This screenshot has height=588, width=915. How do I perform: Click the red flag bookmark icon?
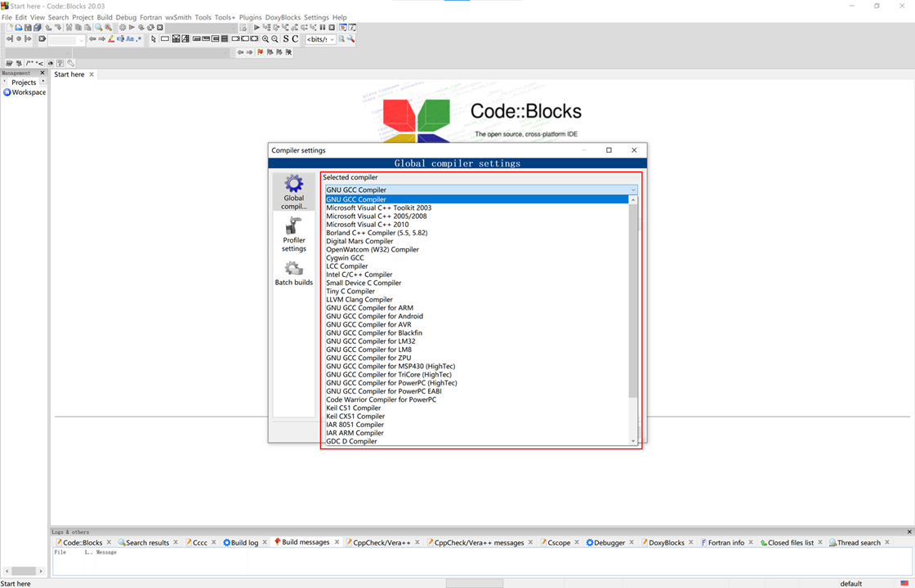tap(261, 52)
